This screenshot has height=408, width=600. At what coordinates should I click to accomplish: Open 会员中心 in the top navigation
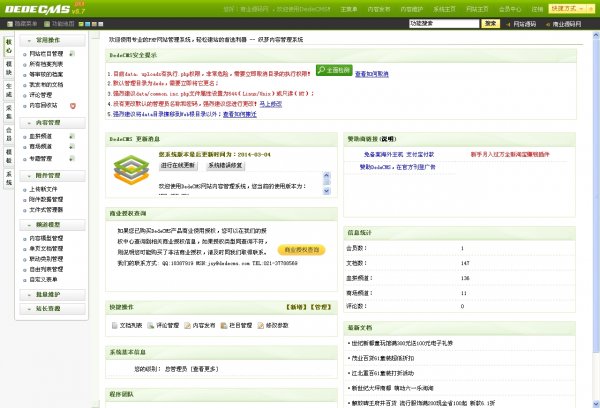point(510,9)
